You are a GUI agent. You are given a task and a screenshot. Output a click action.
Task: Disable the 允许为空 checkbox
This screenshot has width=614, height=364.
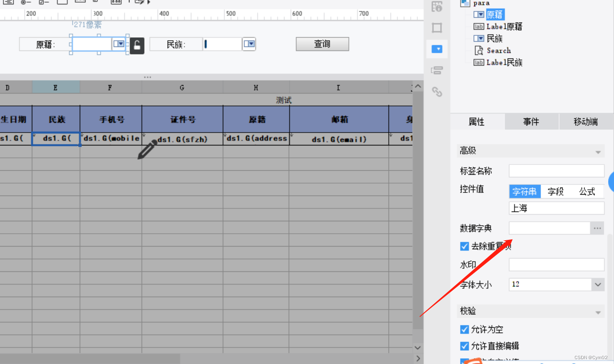[x=464, y=329]
